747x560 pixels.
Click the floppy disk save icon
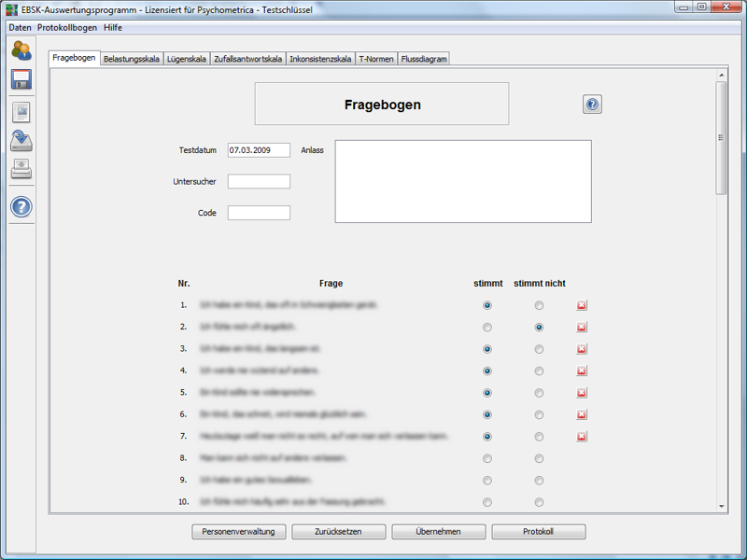click(x=21, y=79)
